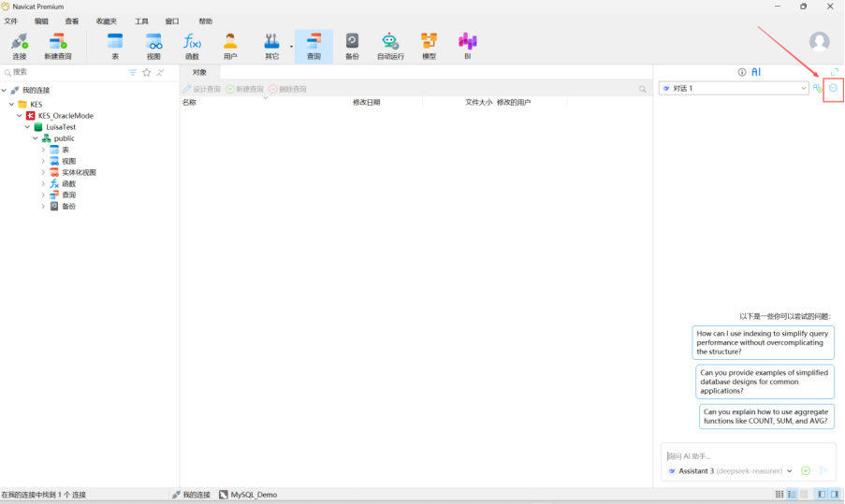Image resolution: width=845 pixels, height=504 pixels.
Task: Expand the 实体化视图 tree node
Action: pos(43,172)
